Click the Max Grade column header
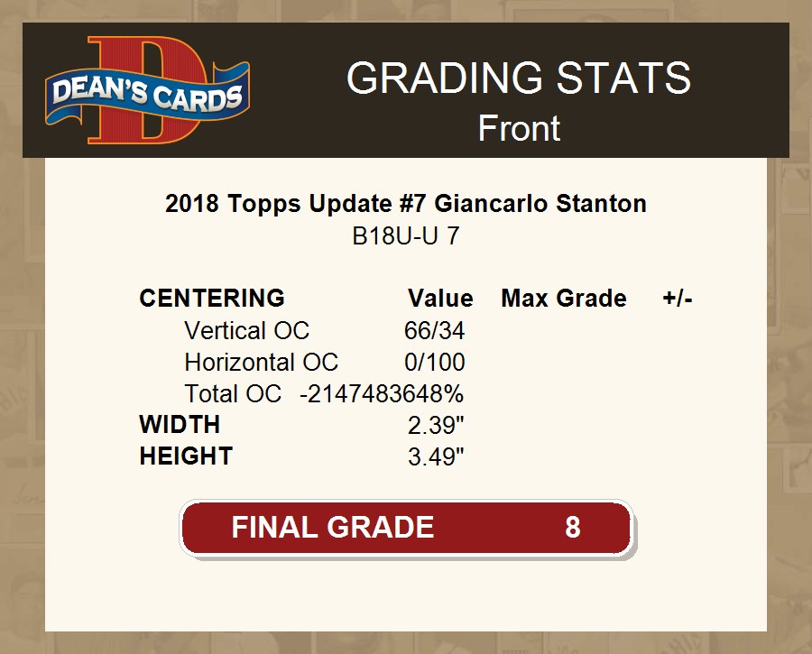The width and height of the screenshot is (812, 654). point(563,299)
